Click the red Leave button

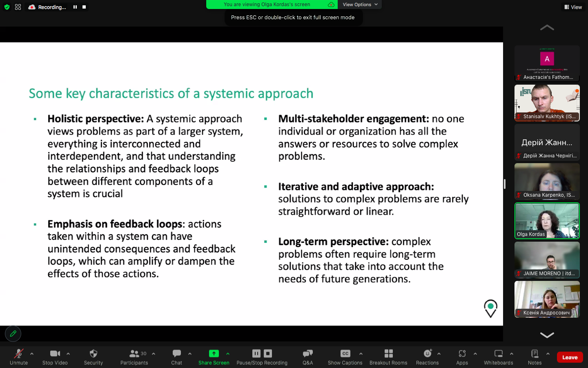click(570, 357)
